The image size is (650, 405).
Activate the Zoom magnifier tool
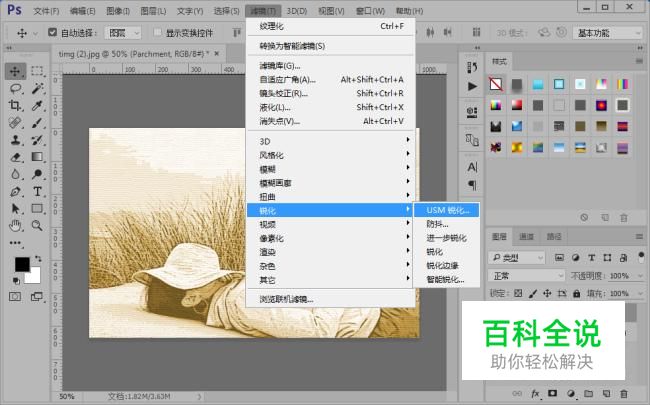tap(37, 225)
